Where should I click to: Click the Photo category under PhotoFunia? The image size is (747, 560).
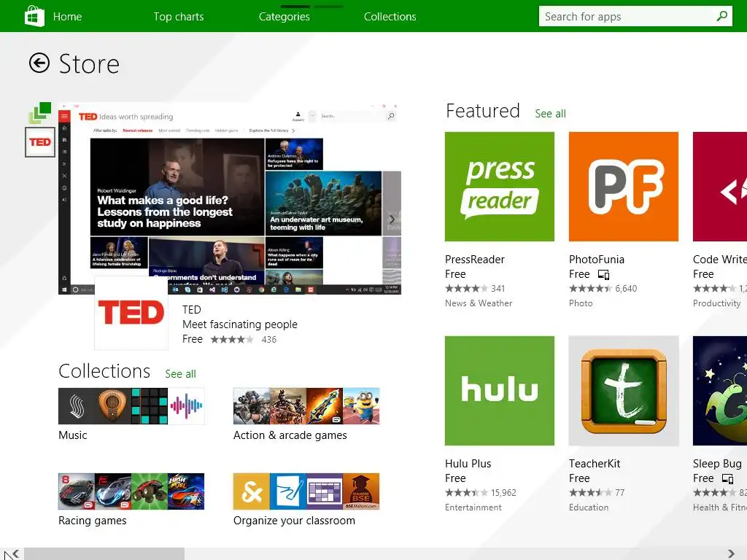click(x=581, y=303)
